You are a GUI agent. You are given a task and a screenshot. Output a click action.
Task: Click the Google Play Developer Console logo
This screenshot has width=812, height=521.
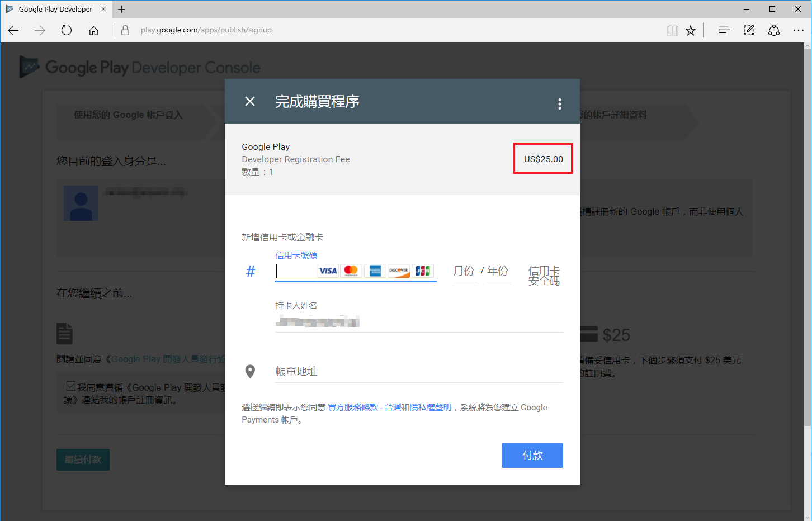(x=140, y=68)
